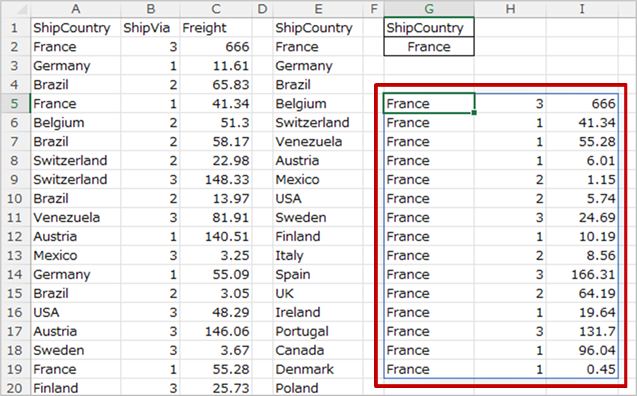Click cell G2 containing France criteria
This screenshot has width=637, height=396.
click(x=429, y=47)
